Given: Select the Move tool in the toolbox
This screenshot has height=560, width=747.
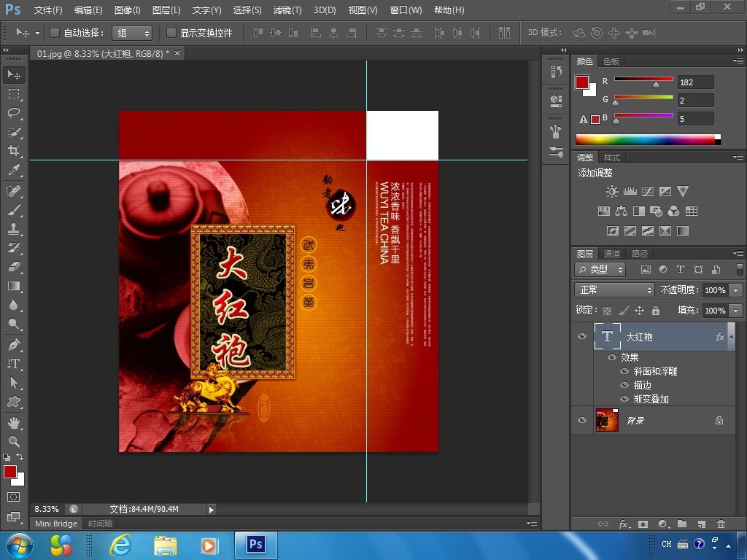Looking at the screenshot, I should (14, 75).
